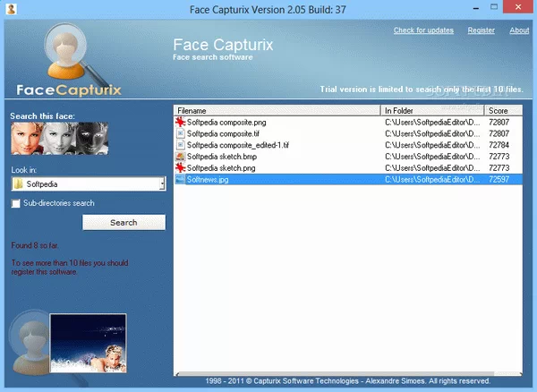Click the Softpedia composite_edited-1.tif file icon
The height and width of the screenshot is (392, 537).
pyautogui.click(x=180, y=144)
